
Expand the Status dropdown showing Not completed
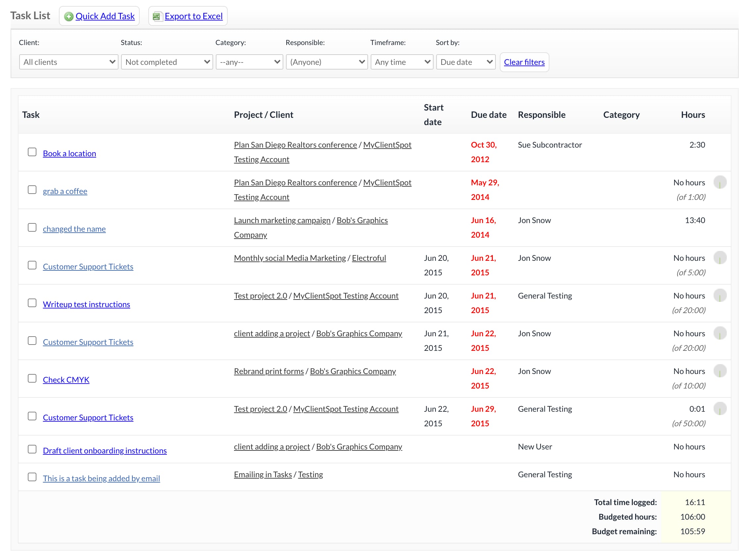[x=167, y=62]
